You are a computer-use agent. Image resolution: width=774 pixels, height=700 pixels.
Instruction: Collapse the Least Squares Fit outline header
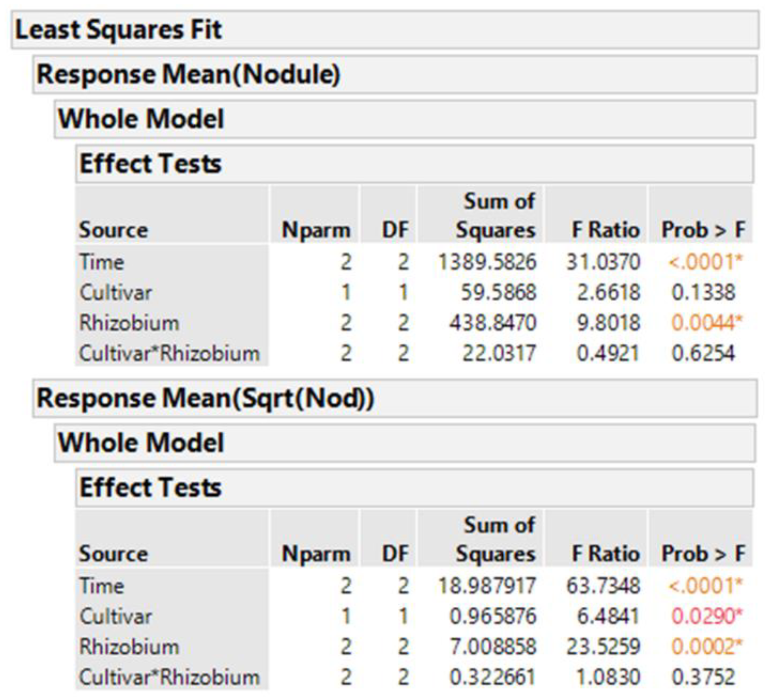tap(119, 30)
